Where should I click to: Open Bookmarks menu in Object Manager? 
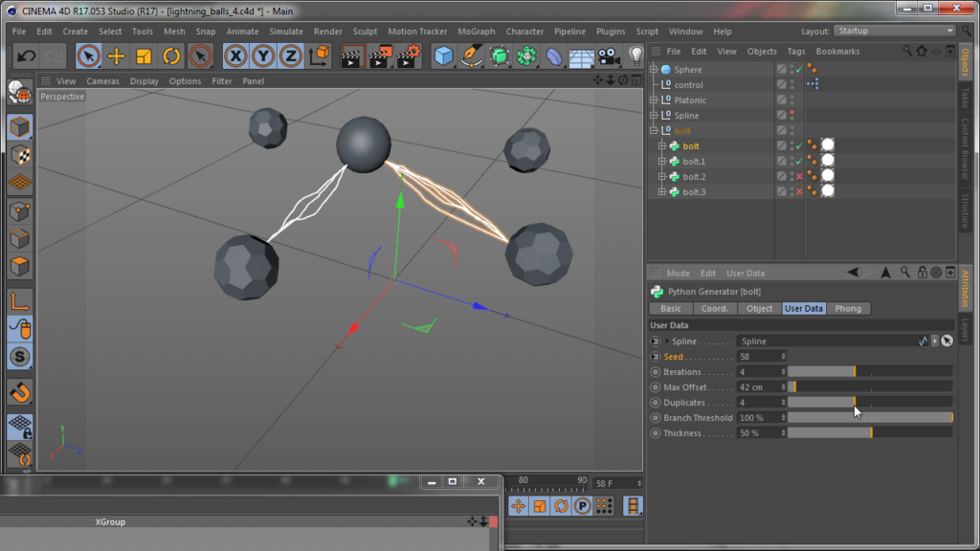(x=837, y=52)
